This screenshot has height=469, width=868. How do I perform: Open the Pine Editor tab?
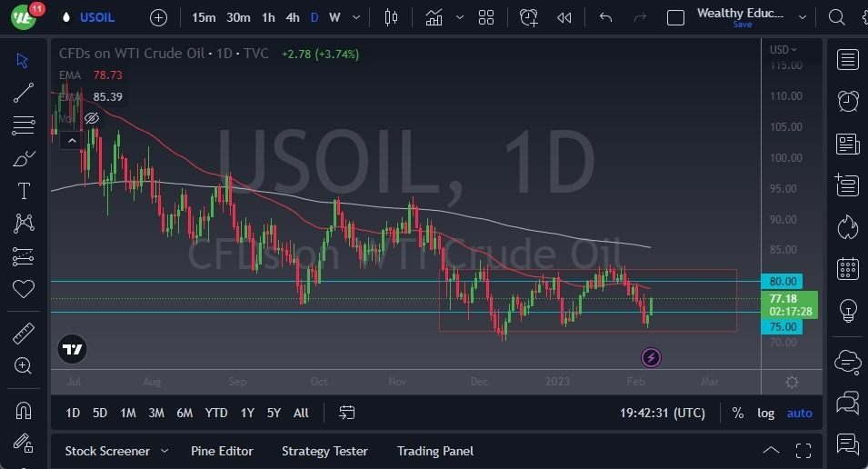tap(222, 452)
